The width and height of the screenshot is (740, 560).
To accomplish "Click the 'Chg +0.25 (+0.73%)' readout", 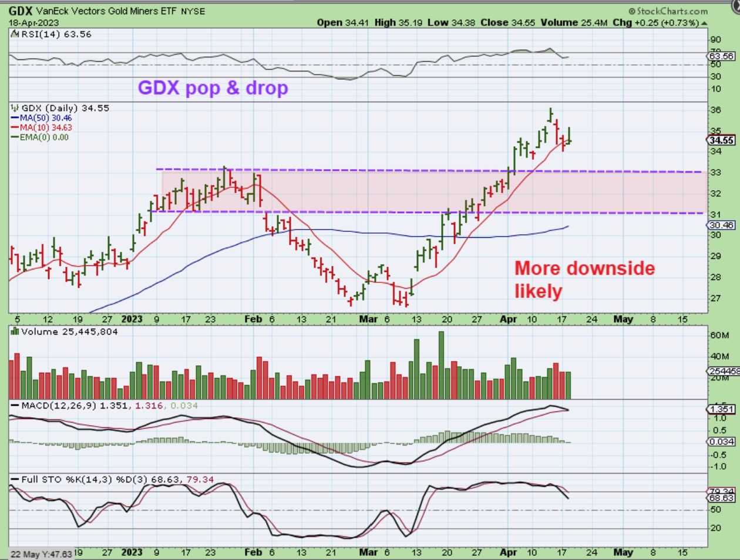I will pyautogui.click(x=655, y=22).
